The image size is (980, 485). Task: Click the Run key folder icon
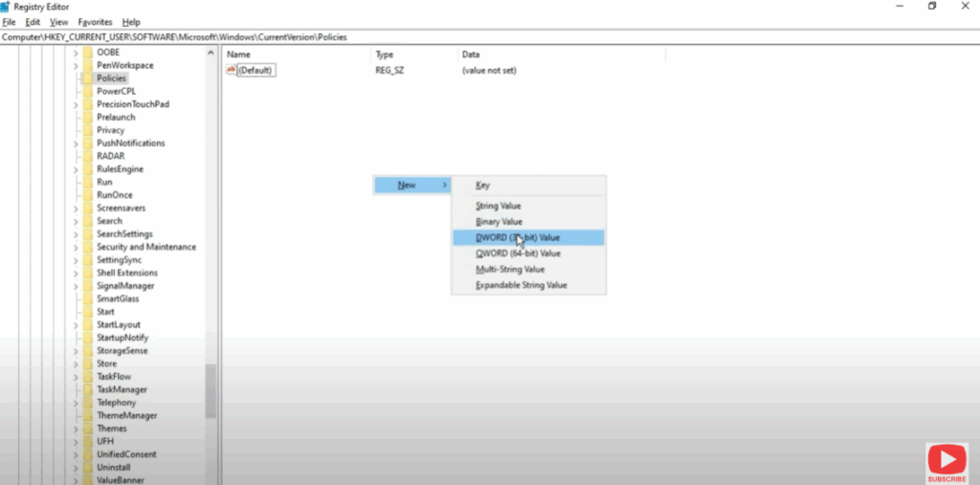click(87, 182)
